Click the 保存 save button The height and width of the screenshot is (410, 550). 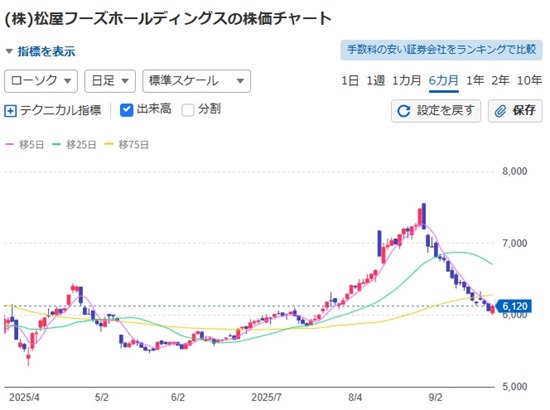pyautogui.click(x=515, y=111)
